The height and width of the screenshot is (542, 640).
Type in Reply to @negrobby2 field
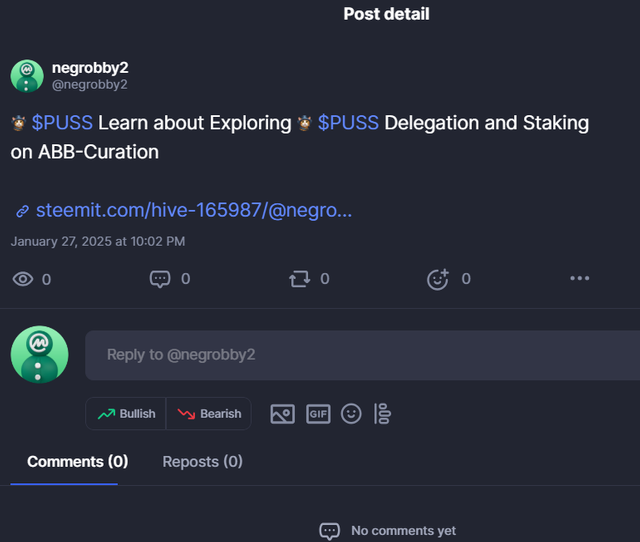tap(360, 355)
